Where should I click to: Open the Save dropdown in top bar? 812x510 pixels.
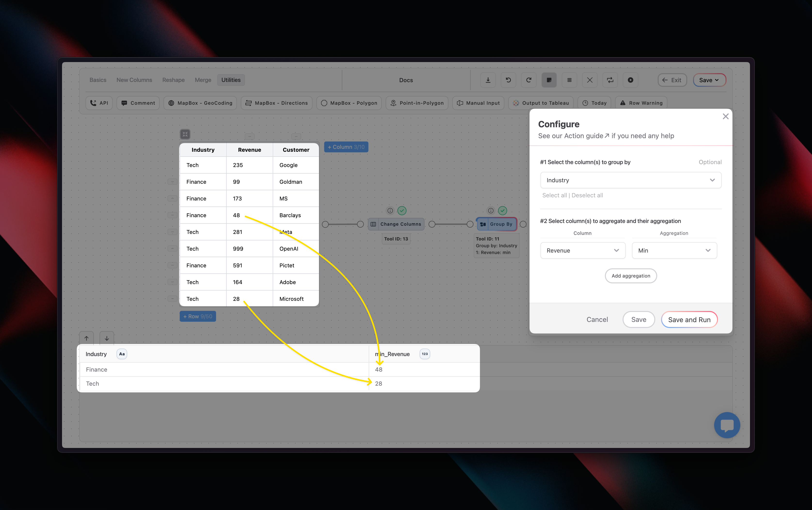tap(709, 80)
